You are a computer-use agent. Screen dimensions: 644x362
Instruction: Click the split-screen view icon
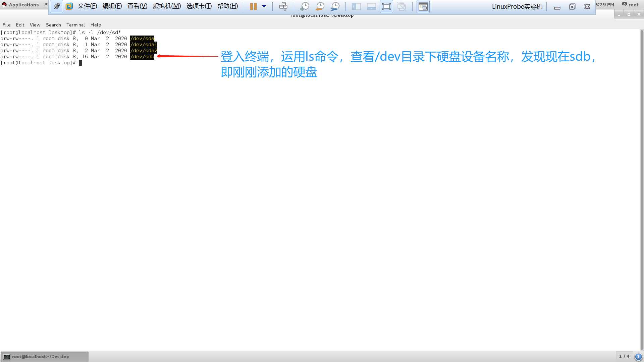[x=356, y=6]
